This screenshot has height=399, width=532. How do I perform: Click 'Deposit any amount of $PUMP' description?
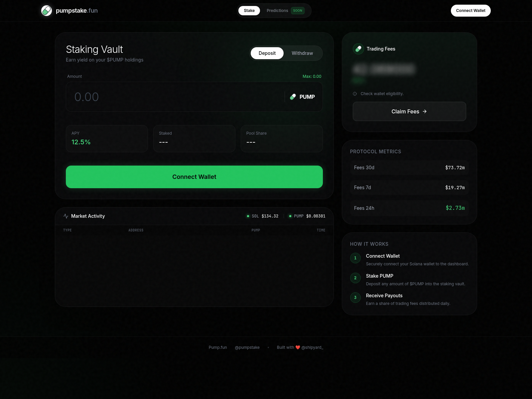pos(416,284)
